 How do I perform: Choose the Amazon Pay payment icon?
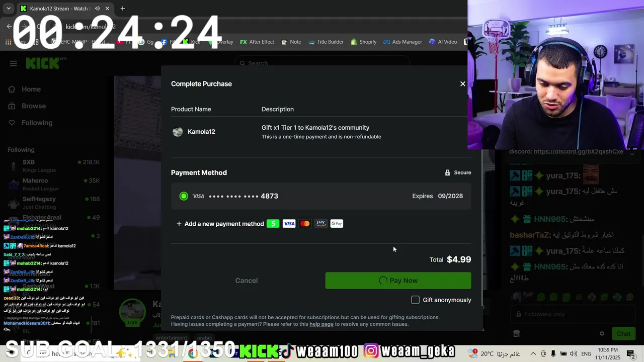pyautogui.click(x=321, y=224)
